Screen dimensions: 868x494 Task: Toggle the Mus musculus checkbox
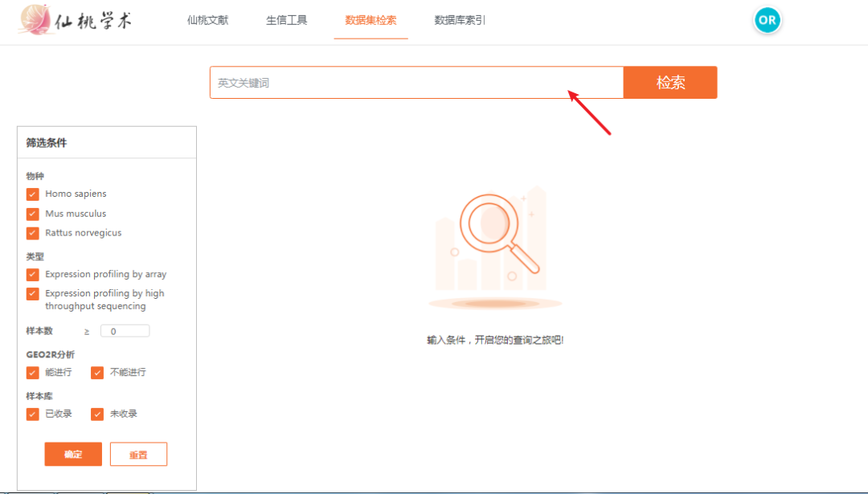[x=32, y=213]
